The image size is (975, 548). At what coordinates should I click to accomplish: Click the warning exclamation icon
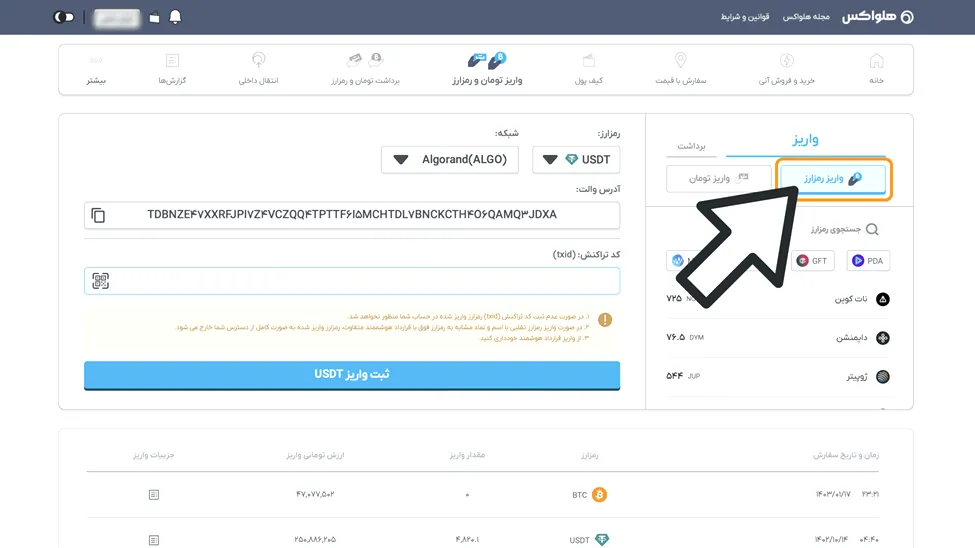[604, 320]
